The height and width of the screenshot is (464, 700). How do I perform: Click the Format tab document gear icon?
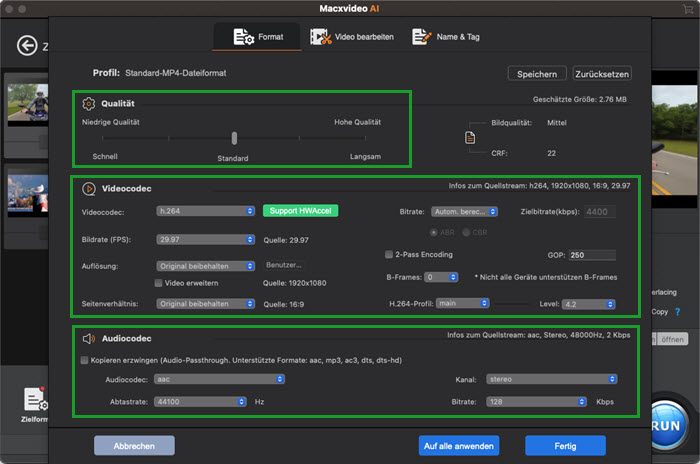point(244,37)
